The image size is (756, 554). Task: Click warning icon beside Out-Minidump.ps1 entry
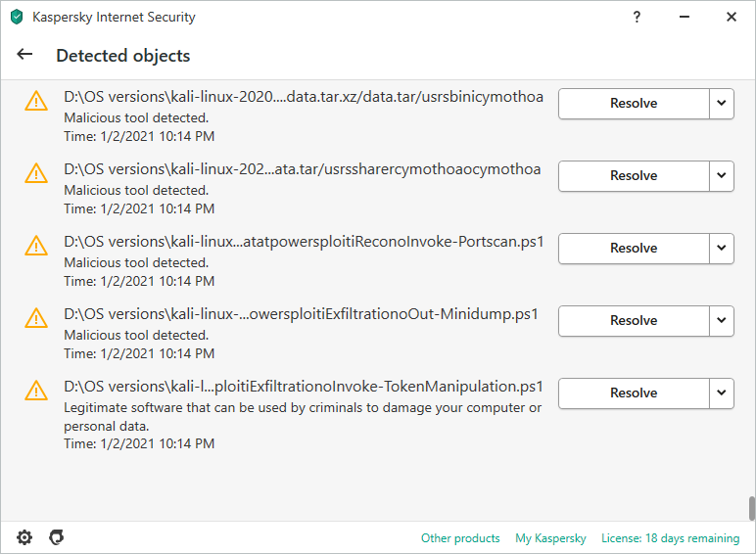(36, 318)
